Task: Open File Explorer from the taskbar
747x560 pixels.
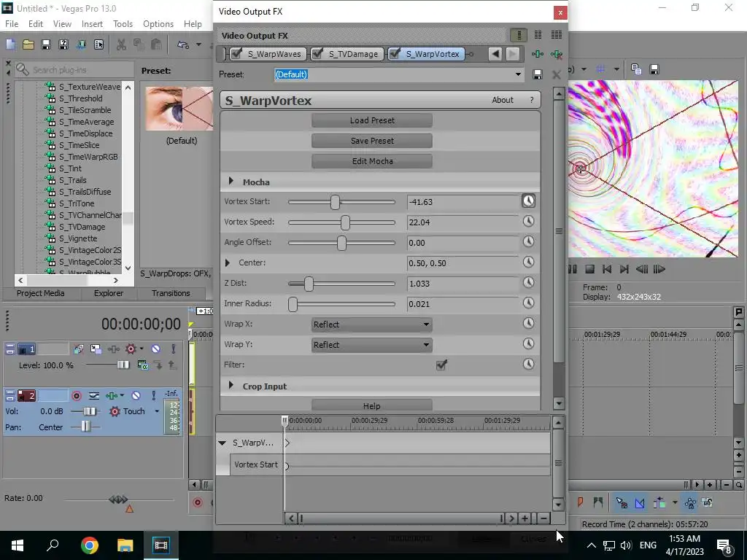Action: pos(125,545)
